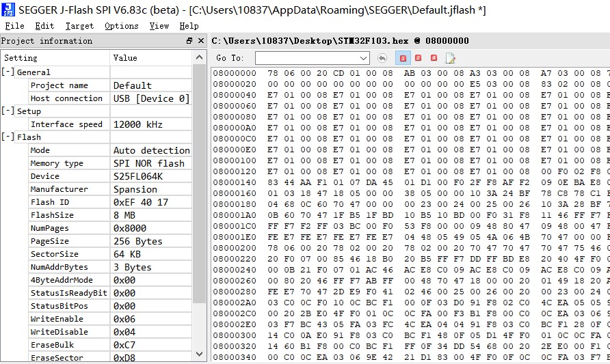Select the USB [Device 0] host connection value
Viewport: 610px width, 364px height.
coord(151,98)
